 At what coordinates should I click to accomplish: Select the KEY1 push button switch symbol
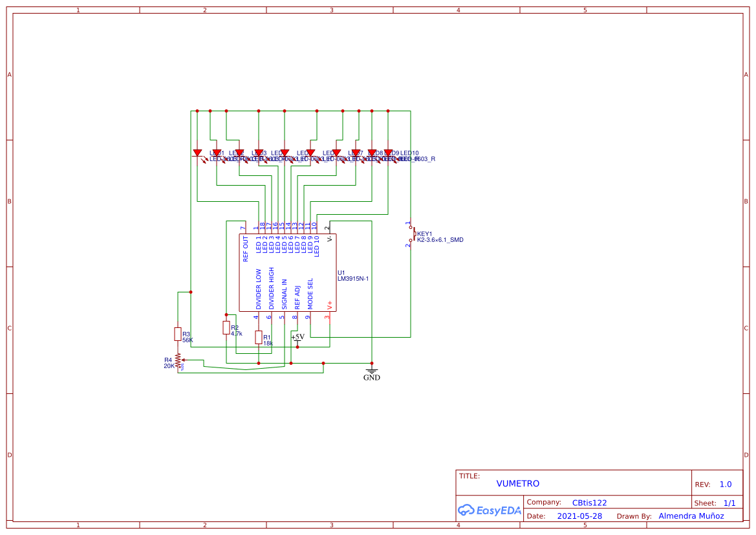[411, 234]
